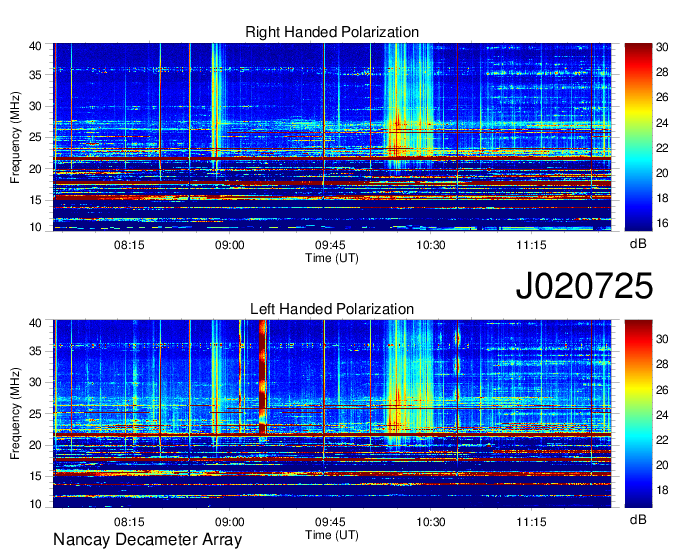Click the 11:15 tick on right-handed plot
This screenshot has width=680, height=552.
[x=531, y=245]
